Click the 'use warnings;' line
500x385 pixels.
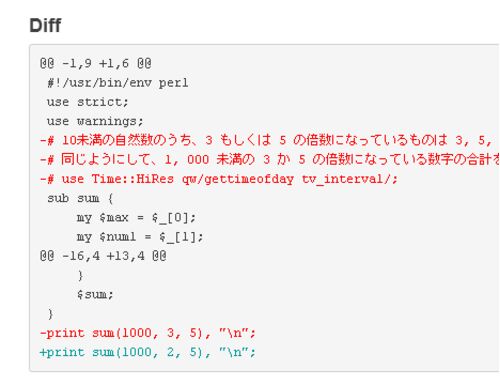click(95, 121)
